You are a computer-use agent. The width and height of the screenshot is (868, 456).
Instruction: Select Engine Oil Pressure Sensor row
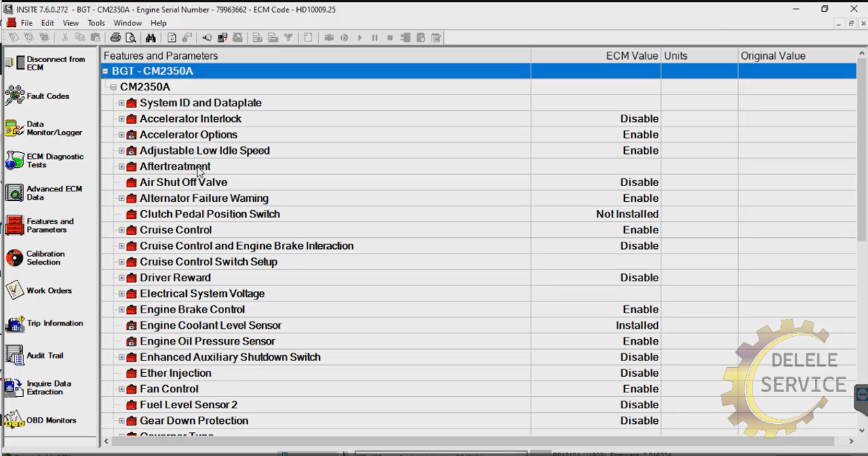(x=479, y=341)
